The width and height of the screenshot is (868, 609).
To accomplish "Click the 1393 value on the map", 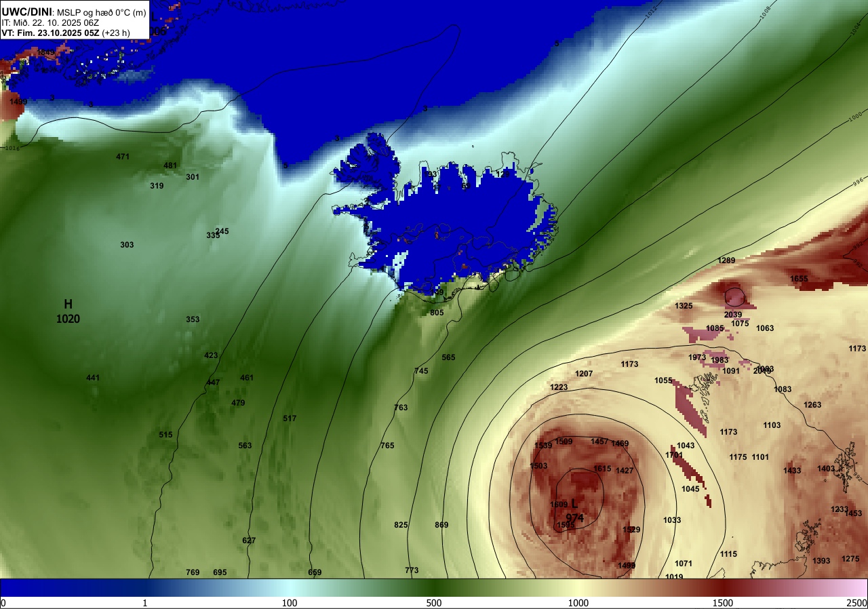I will (x=821, y=561).
